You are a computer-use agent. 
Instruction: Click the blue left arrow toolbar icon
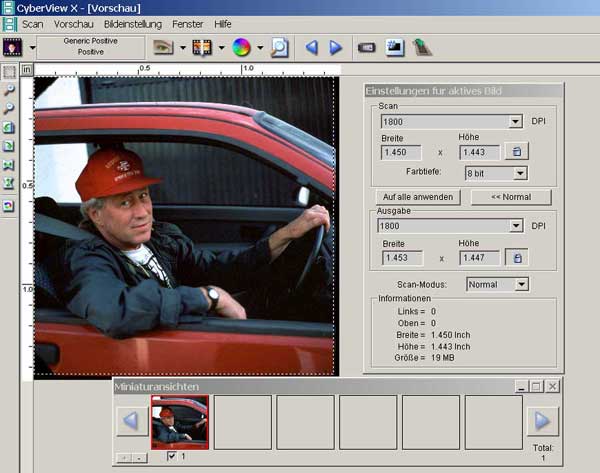coord(311,47)
